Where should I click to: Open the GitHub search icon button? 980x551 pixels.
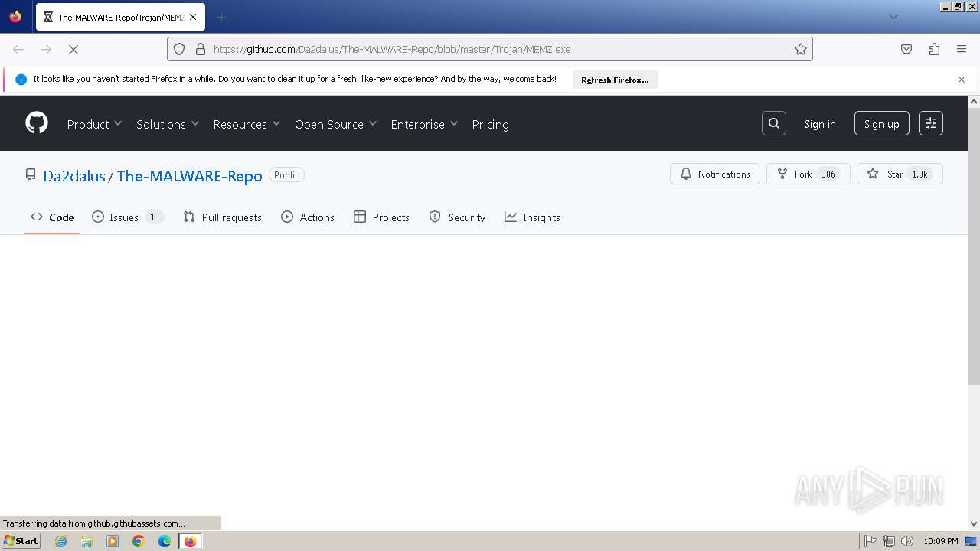coord(774,123)
